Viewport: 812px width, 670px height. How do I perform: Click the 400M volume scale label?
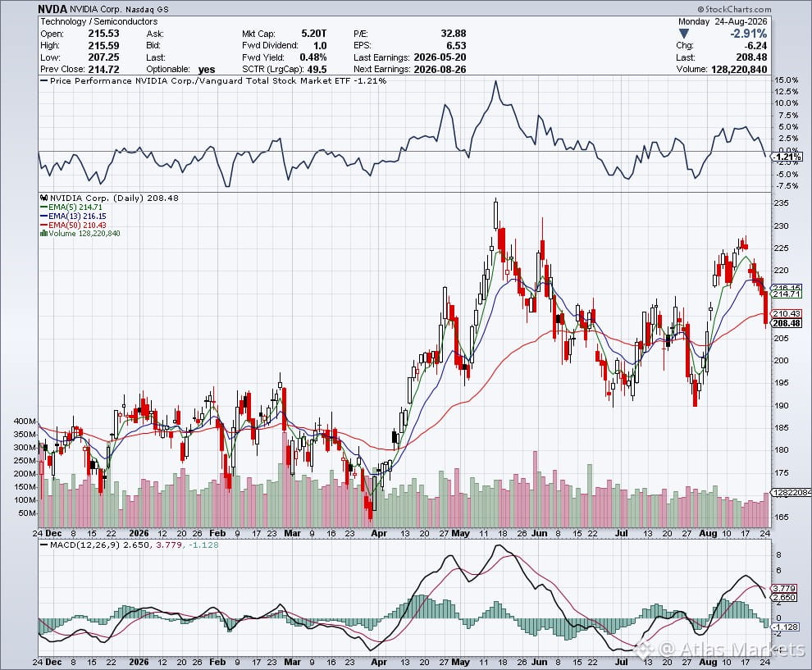point(25,422)
